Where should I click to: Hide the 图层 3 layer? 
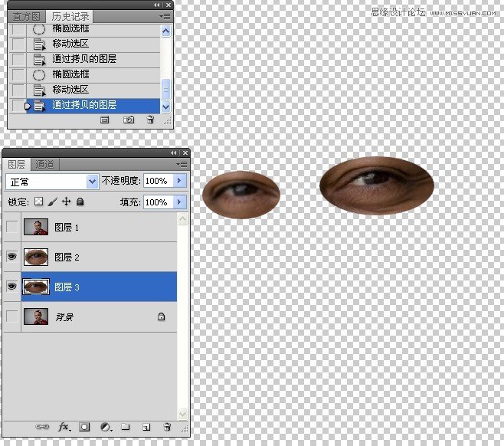[12, 286]
